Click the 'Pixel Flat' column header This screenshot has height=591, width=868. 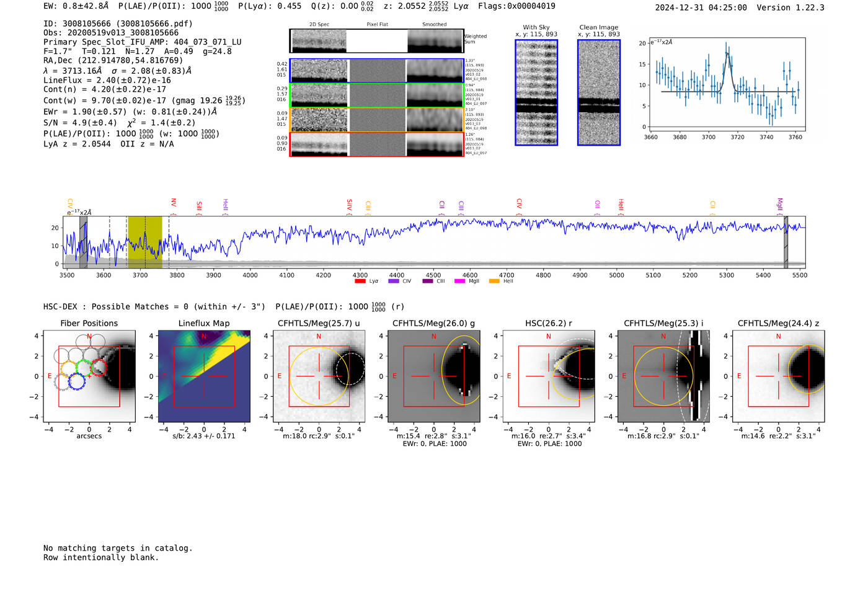[x=377, y=25]
